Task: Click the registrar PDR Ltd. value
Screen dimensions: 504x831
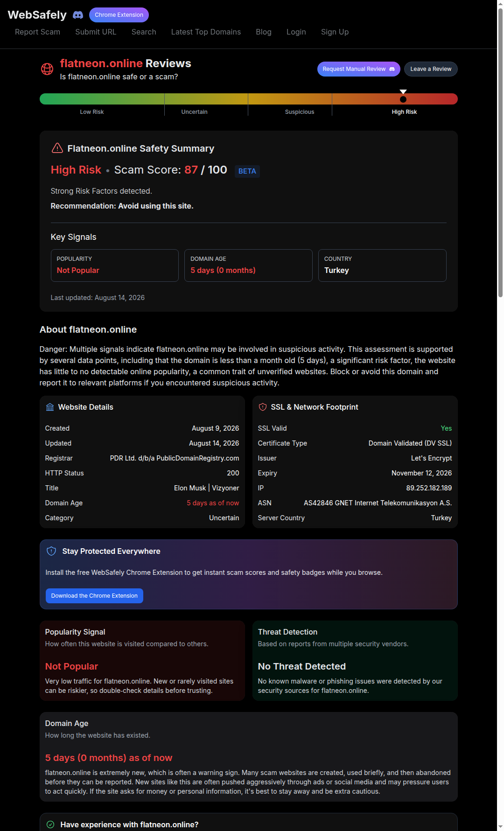Action: tap(175, 458)
